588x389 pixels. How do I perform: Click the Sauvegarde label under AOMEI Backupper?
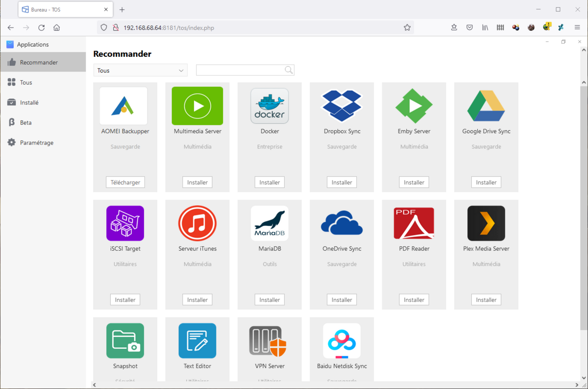tap(125, 146)
